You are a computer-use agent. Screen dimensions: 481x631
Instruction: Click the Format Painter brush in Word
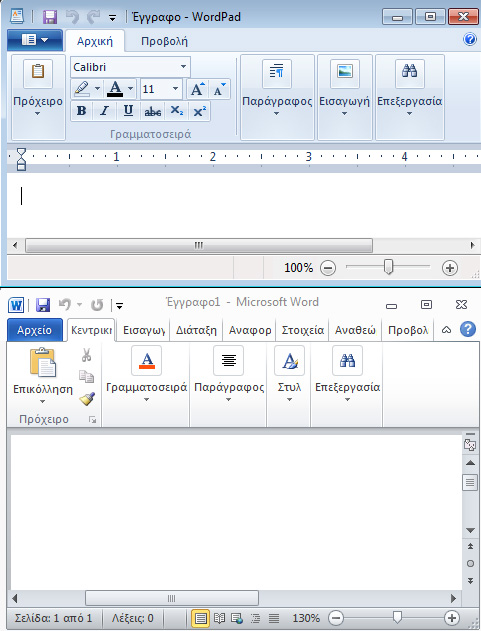click(x=87, y=399)
